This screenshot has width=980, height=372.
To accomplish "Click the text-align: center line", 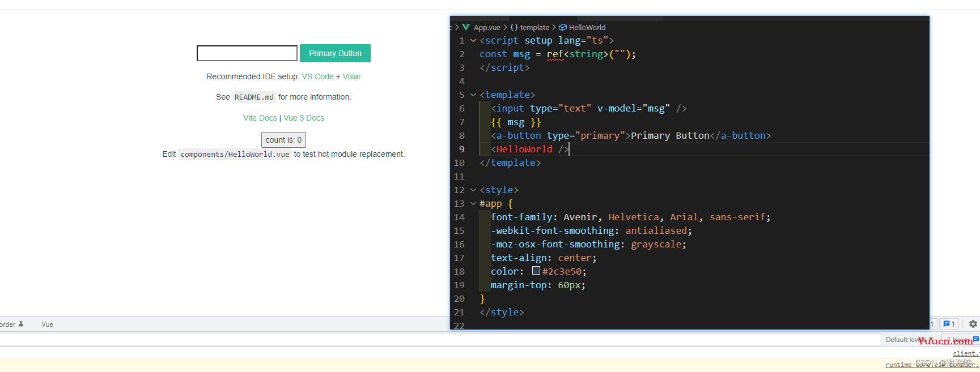I will tap(544, 258).
